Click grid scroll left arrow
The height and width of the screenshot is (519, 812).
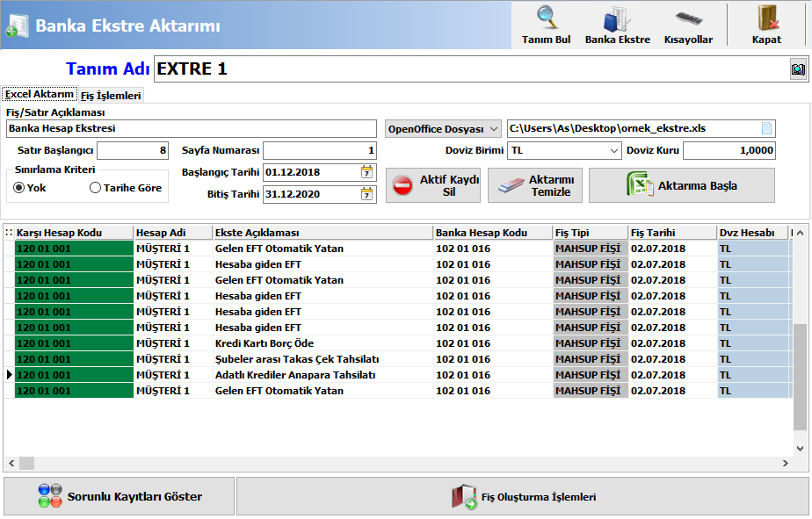tap(11, 463)
